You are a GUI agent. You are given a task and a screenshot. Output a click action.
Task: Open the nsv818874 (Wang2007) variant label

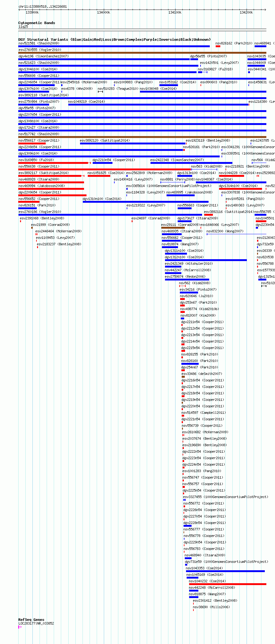coord(180,244)
